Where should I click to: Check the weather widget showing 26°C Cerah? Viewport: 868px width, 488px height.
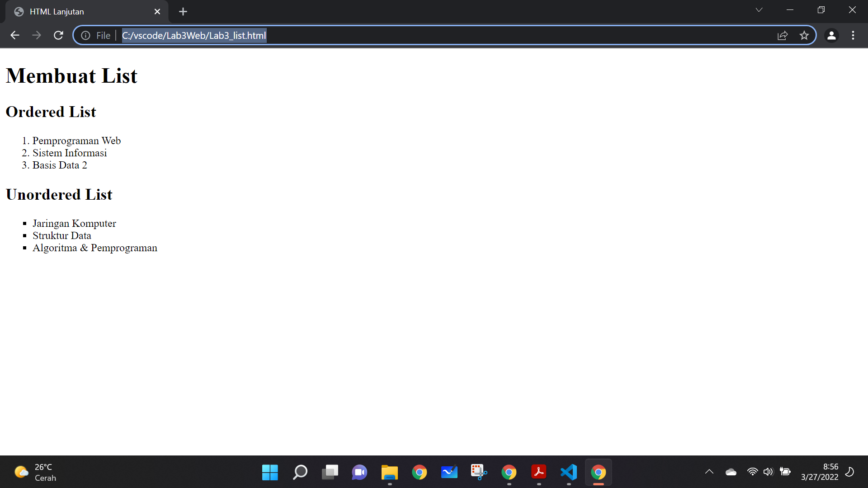(34, 472)
